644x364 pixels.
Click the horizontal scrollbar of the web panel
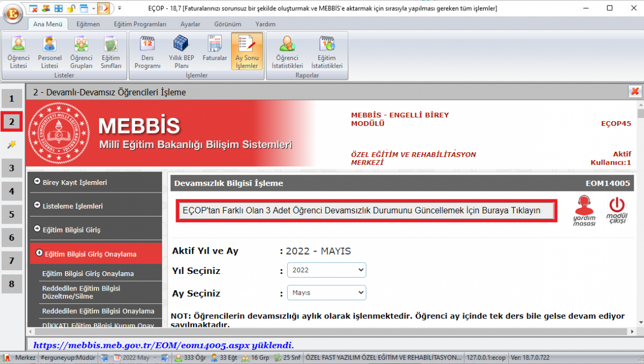331,331
